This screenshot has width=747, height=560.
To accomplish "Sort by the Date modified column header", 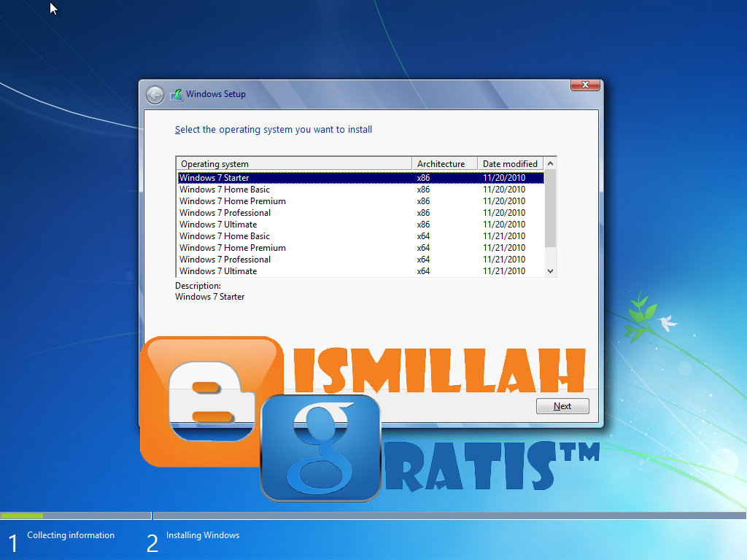I will pos(511,163).
